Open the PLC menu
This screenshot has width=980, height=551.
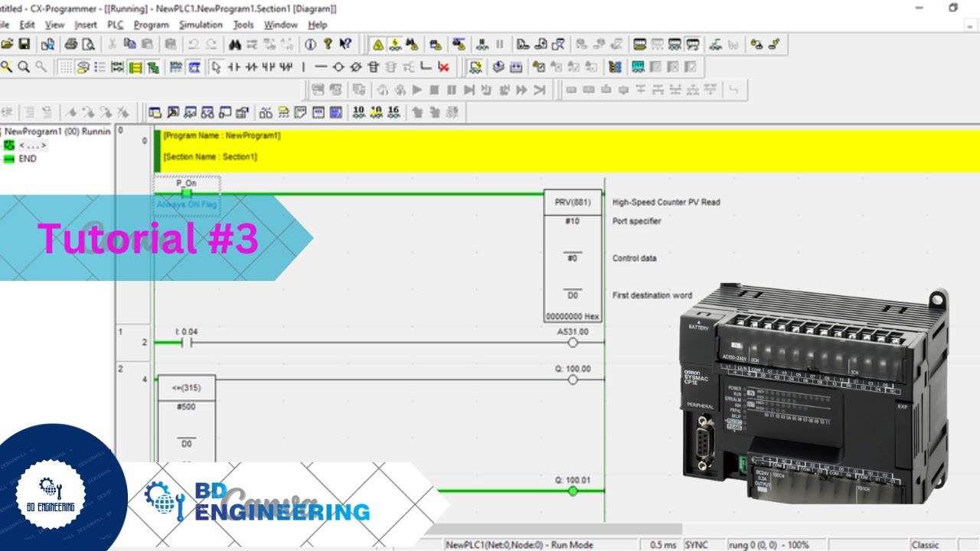(x=115, y=24)
